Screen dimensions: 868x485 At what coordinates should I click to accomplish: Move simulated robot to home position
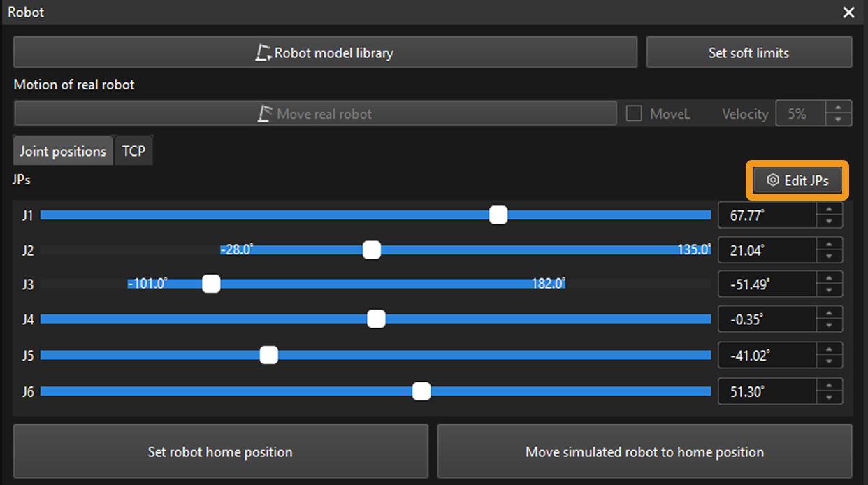(644, 452)
